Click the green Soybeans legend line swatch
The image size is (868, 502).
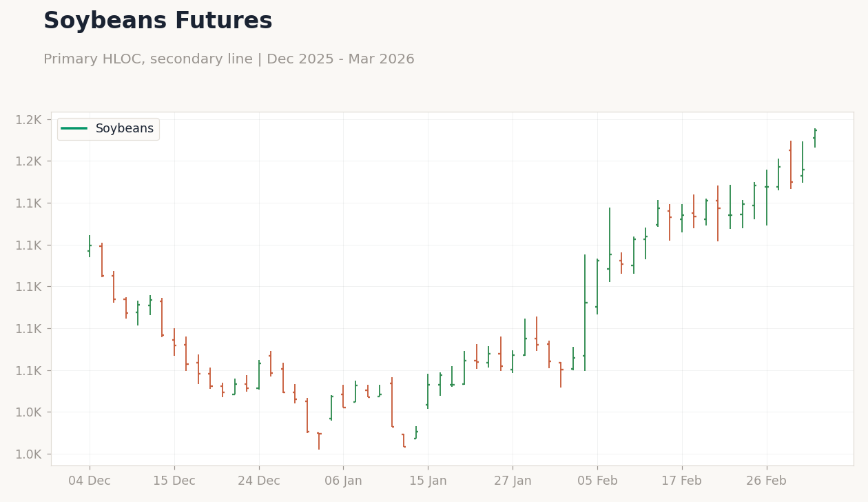coord(74,129)
